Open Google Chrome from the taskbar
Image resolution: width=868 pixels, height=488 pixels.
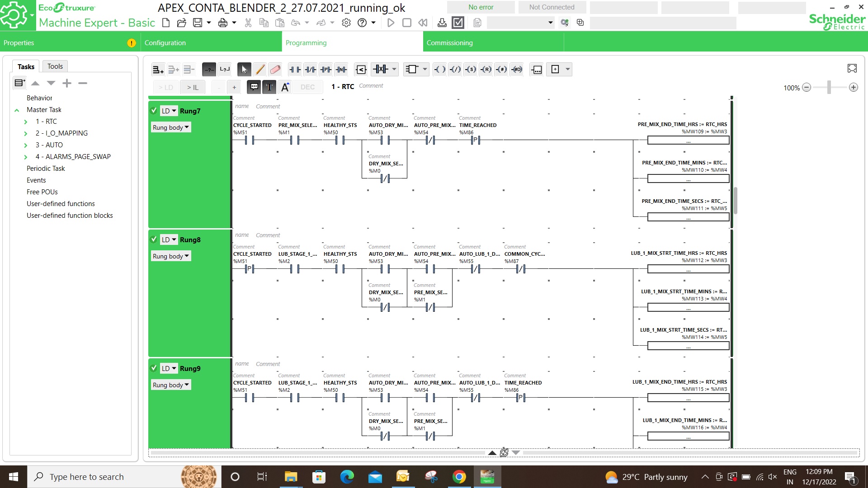[459, 477]
